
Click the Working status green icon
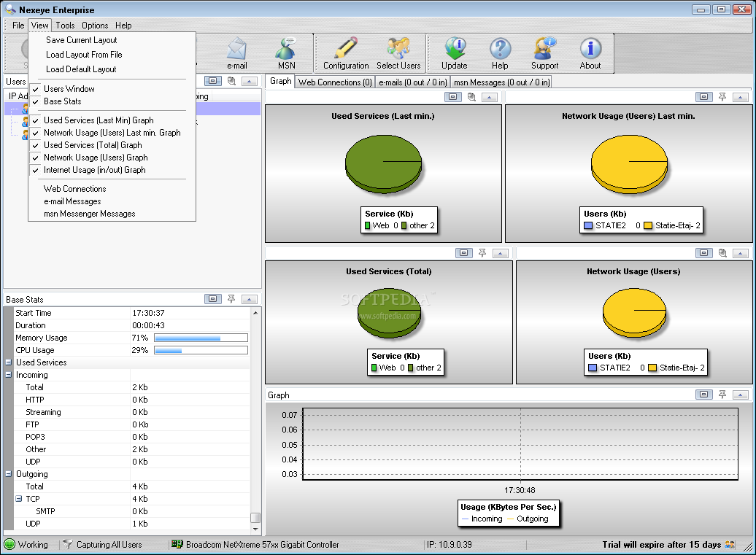9,544
